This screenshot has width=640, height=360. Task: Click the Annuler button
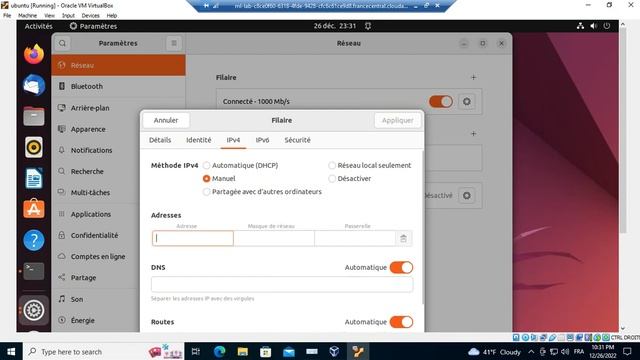tap(166, 120)
